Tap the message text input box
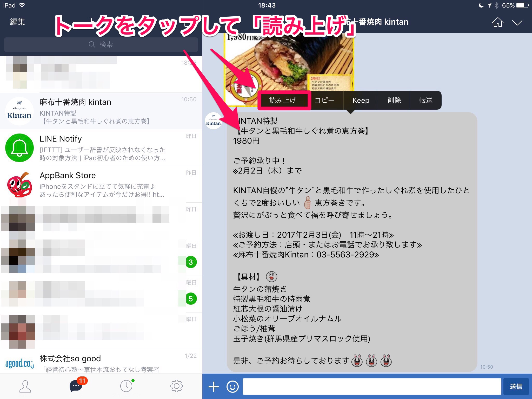The height and width of the screenshot is (399, 532). tap(372, 387)
